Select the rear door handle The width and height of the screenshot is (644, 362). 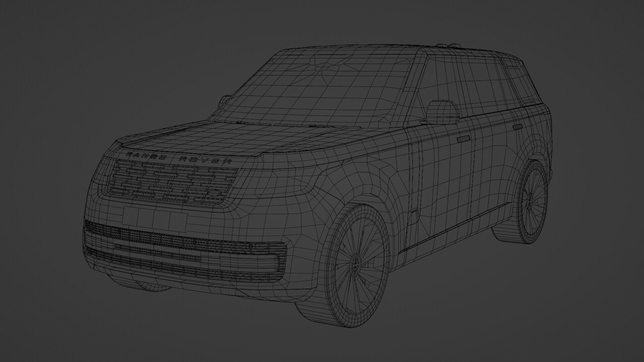[x=518, y=127]
